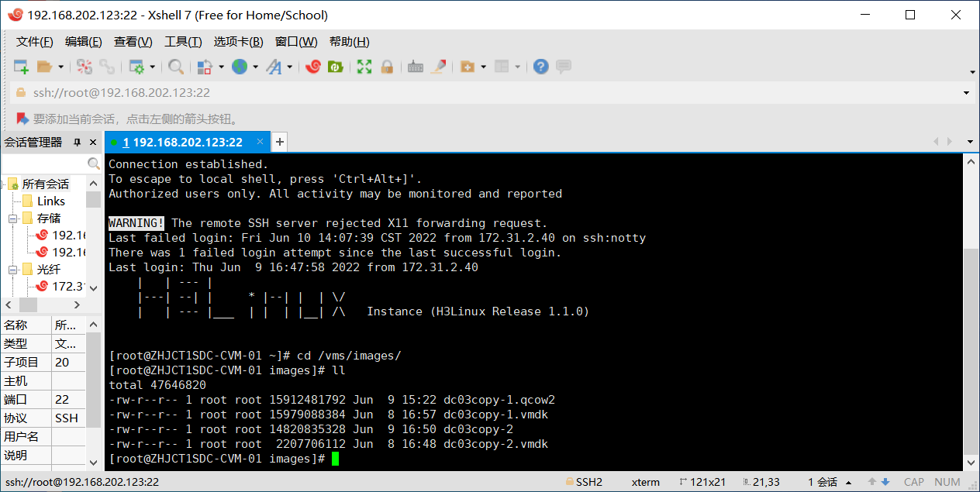Viewport: 980px width, 492px height.
Task: Click the highlight pen toolbar icon
Action: coord(439,67)
